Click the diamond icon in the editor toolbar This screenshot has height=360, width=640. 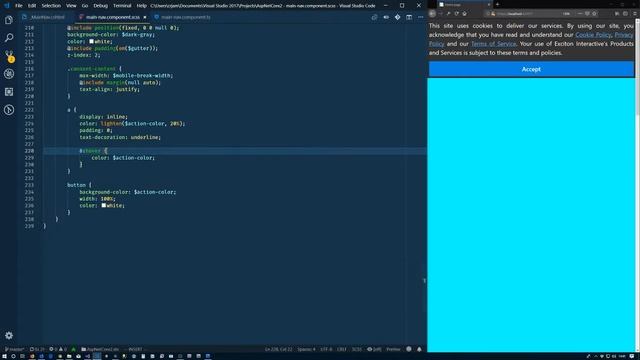click(398, 17)
